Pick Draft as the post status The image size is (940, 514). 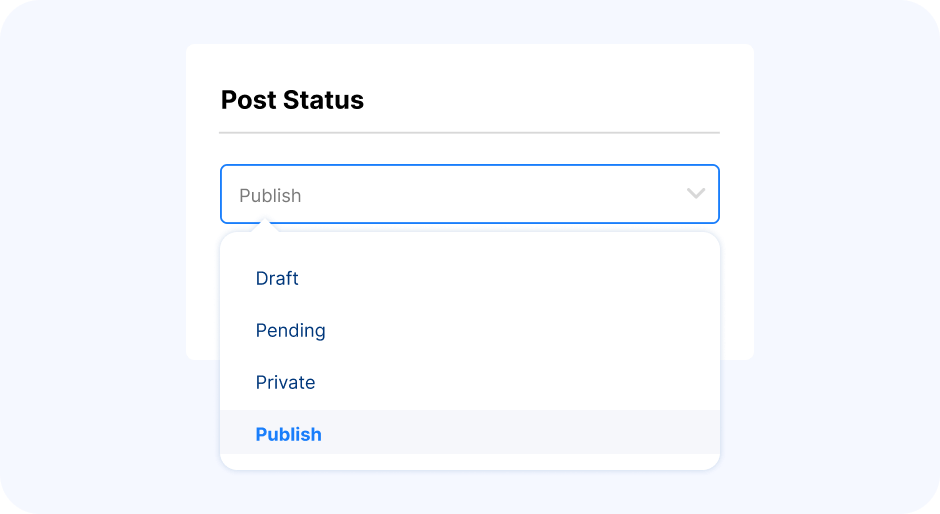(x=277, y=278)
